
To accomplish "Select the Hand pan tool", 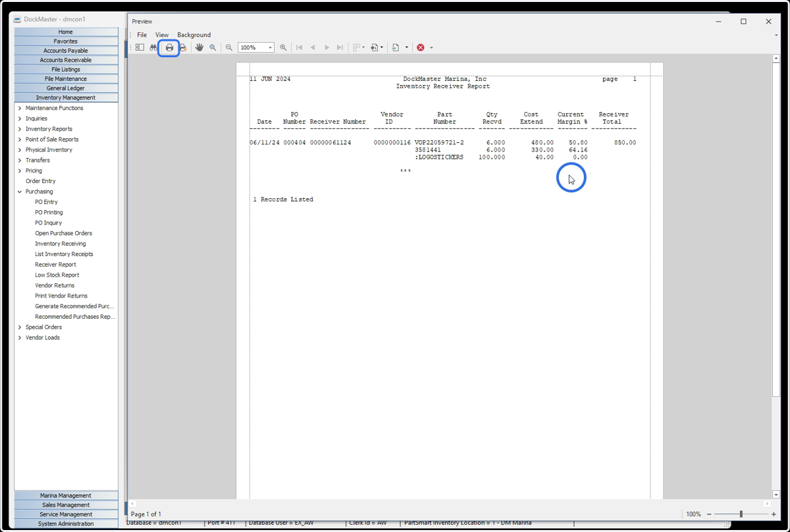I will coord(199,47).
